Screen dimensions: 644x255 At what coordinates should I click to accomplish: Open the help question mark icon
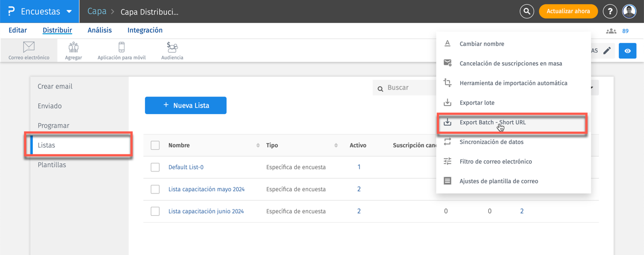click(x=610, y=11)
